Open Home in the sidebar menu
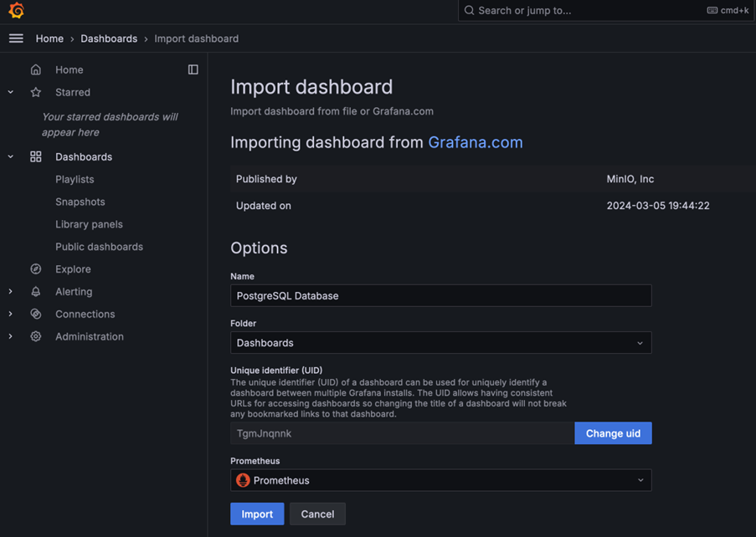Viewport: 756px width, 537px height. [69, 69]
